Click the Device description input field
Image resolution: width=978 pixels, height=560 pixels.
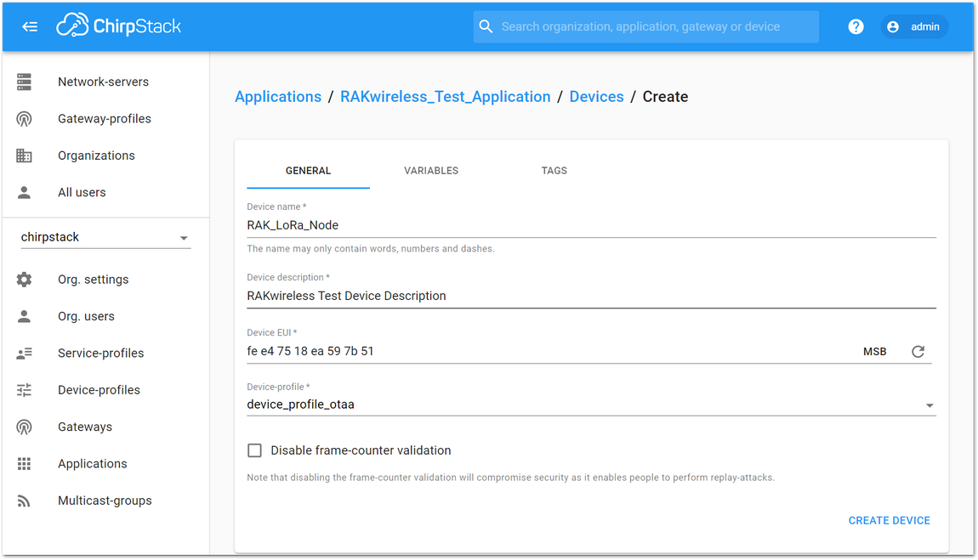(591, 296)
